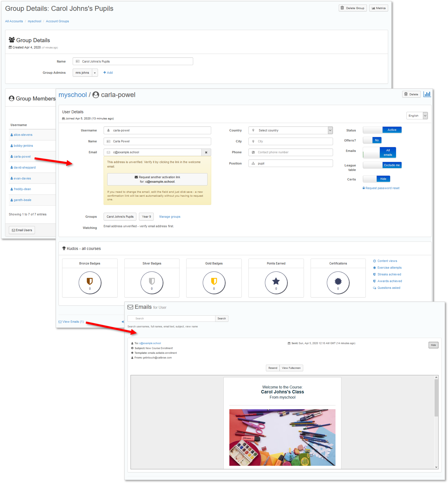Viewport: 448px width, 483px height.
Task: Click the Points Earned star icon
Action: pos(276,281)
